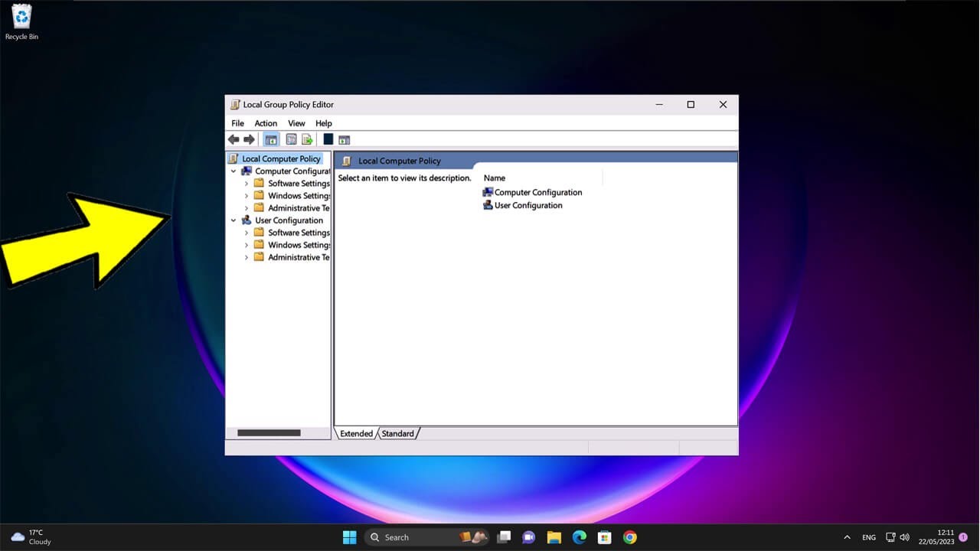Show hidden system tray icons

[x=847, y=537]
